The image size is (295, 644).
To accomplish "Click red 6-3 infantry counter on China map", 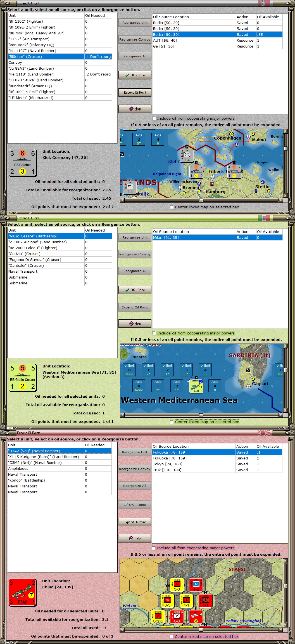I will (x=177, y=617).
